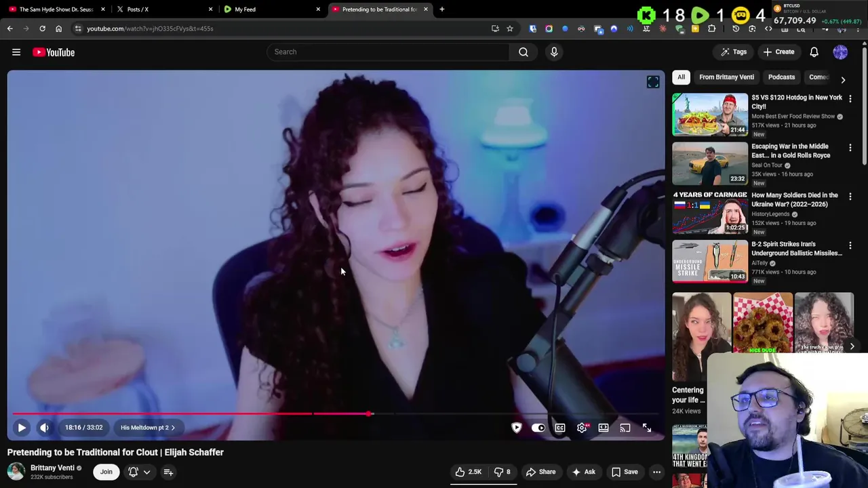Go back in browser history
This screenshot has height=488, width=868.
(x=9, y=28)
